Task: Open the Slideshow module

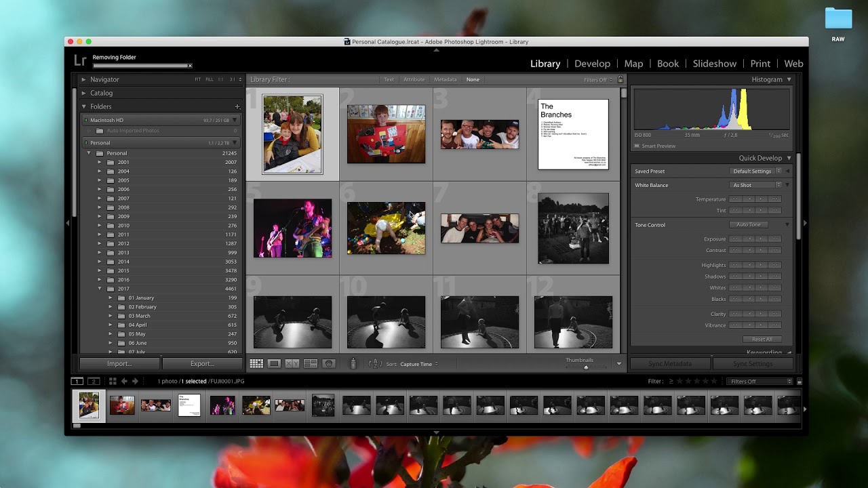Action: [x=715, y=64]
